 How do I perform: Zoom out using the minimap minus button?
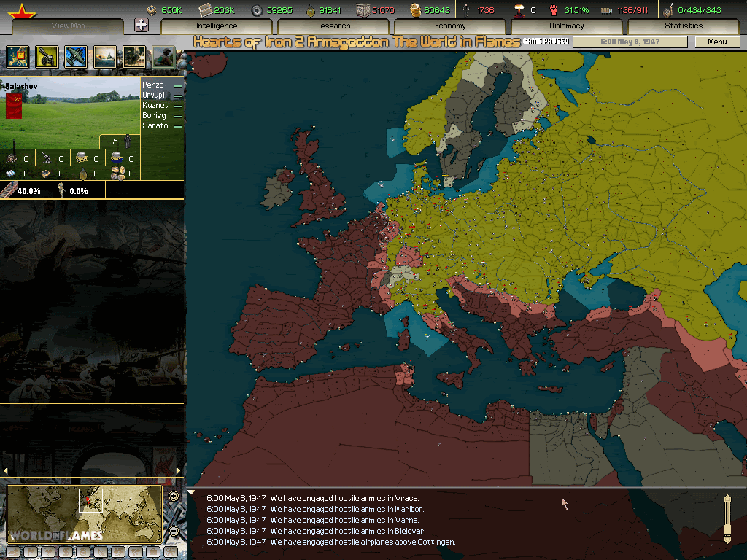point(174,530)
